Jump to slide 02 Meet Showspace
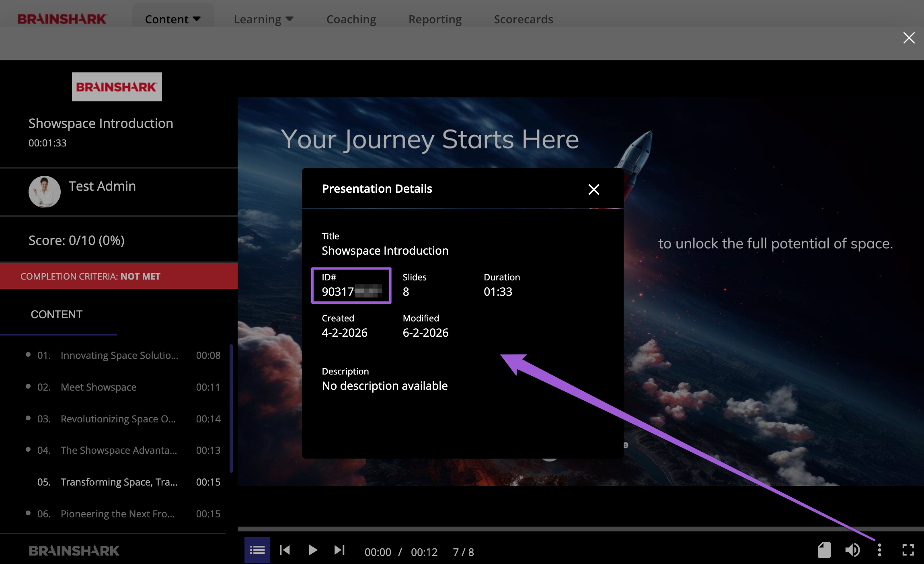The image size is (924, 564). point(123,387)
